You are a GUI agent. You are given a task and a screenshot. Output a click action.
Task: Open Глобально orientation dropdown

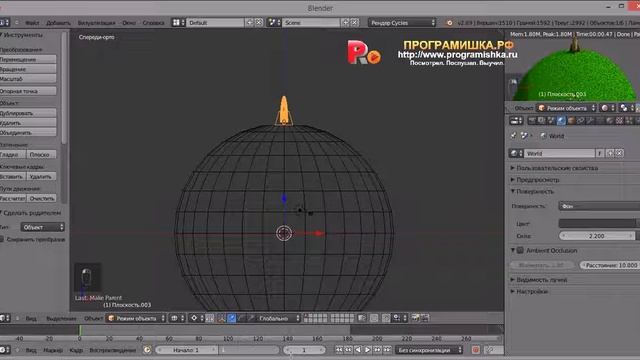[x=278, y=318]
